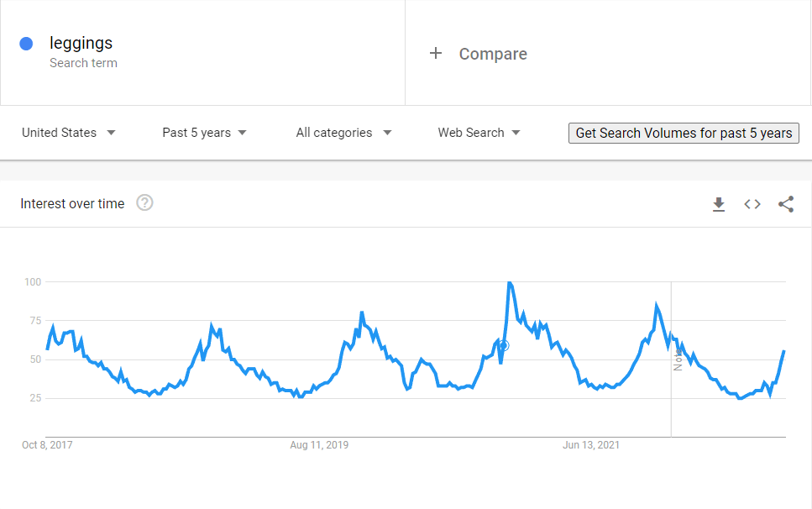Expand the All categories dropdown
Screen dimensions: 812x509
click(x=343, y=133)
